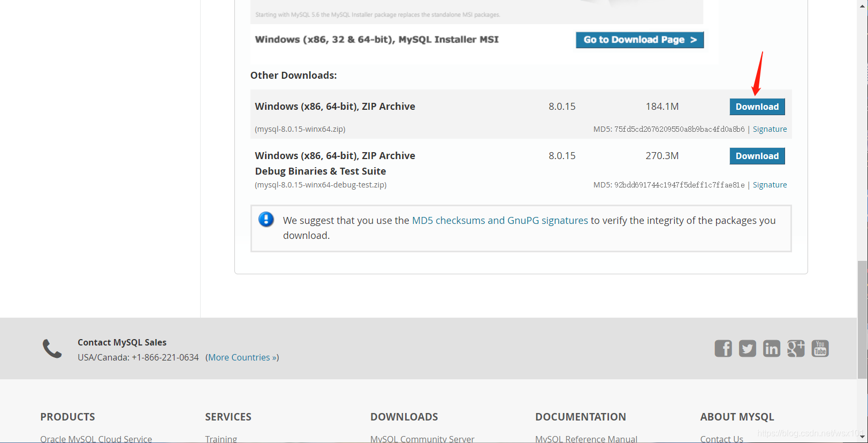Open MySQL Community Server footer link
Image resolution: width=868 pixels, height=443 pixels.
click(422, 439)
